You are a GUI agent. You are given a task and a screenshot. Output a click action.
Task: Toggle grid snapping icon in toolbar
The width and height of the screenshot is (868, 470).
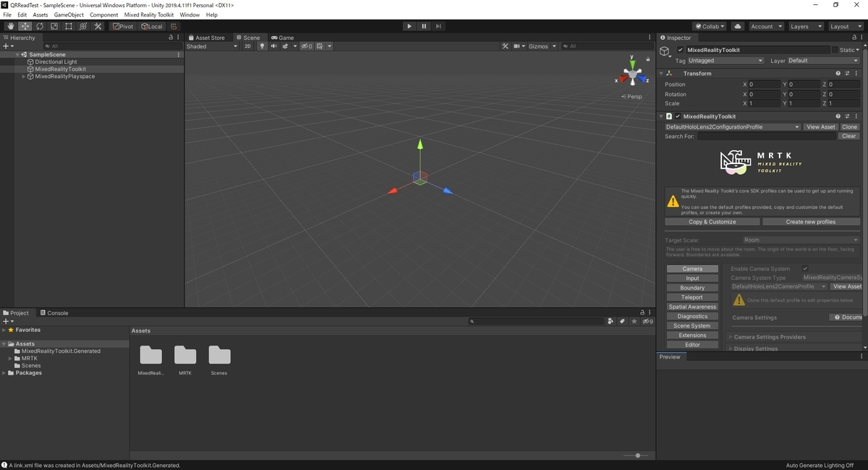(174, 27)
